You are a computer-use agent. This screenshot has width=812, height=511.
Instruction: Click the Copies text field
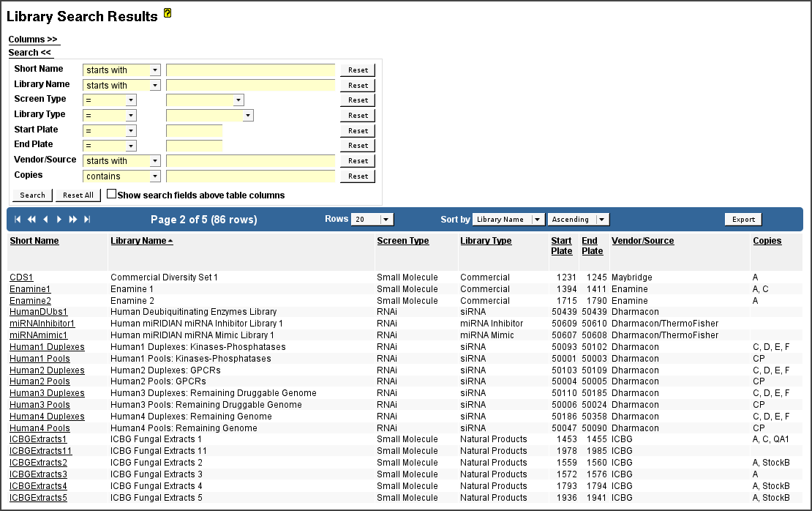click(251, 176)
